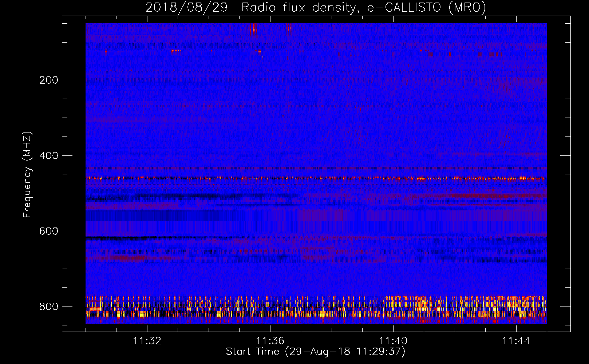Click the date '2018/08/29' in the title
Screen dimensions: 589x364
[186, 7]
